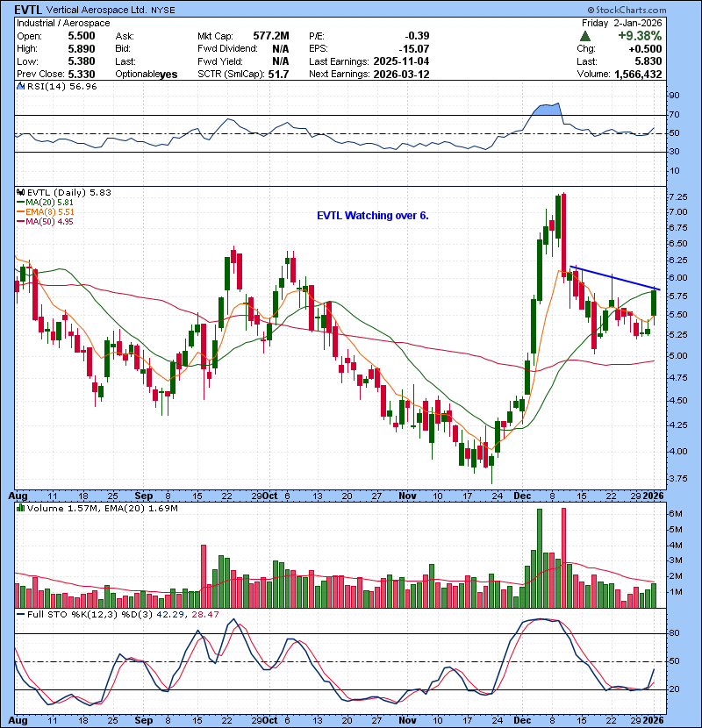Click the Last price 5.830
The image size is (702, 728).
[648, 61]
